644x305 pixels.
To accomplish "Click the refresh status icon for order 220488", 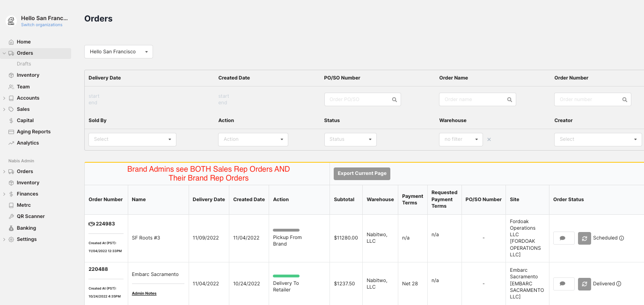I will [x=584, y=284].
